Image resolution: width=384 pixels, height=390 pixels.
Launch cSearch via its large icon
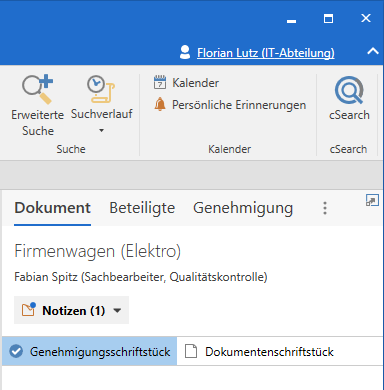click(349, 90)
